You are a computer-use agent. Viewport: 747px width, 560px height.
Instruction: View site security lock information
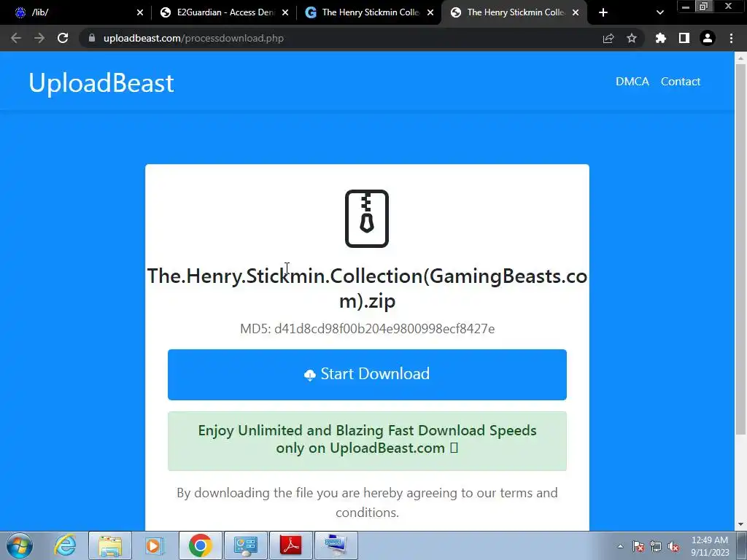pyautogui.click(x=92, y=38)
